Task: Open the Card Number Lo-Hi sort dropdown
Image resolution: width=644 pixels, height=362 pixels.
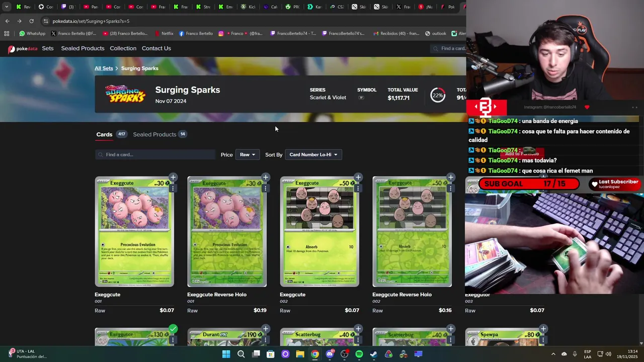Action: pyautogui.click(x=313, y=154)
